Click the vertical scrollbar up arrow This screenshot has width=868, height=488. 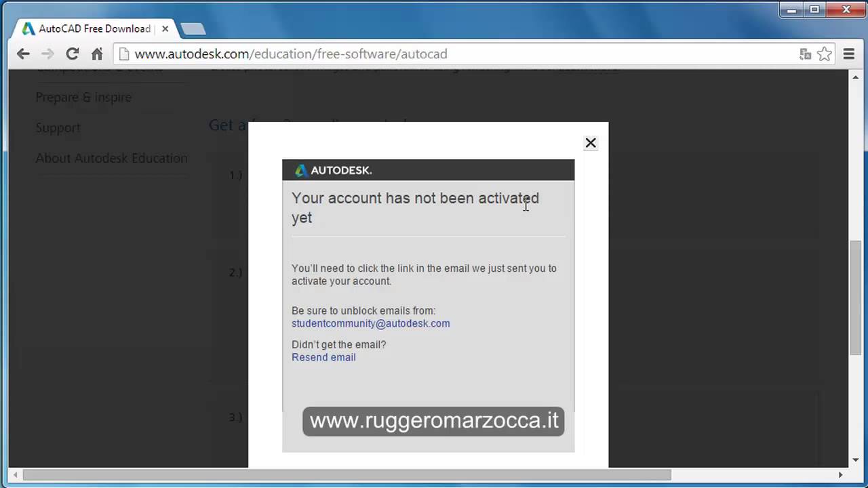coord(855,77)
